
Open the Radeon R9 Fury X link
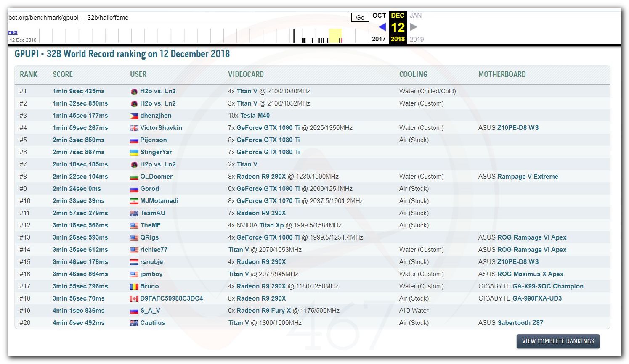[x=264, y=311]
